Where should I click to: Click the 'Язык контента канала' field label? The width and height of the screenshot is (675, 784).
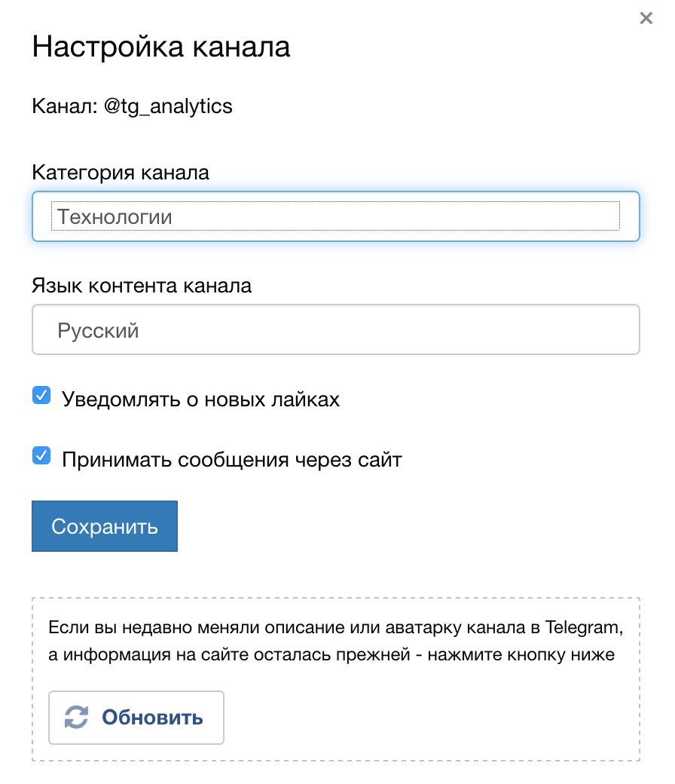click(x=142, y=286)
